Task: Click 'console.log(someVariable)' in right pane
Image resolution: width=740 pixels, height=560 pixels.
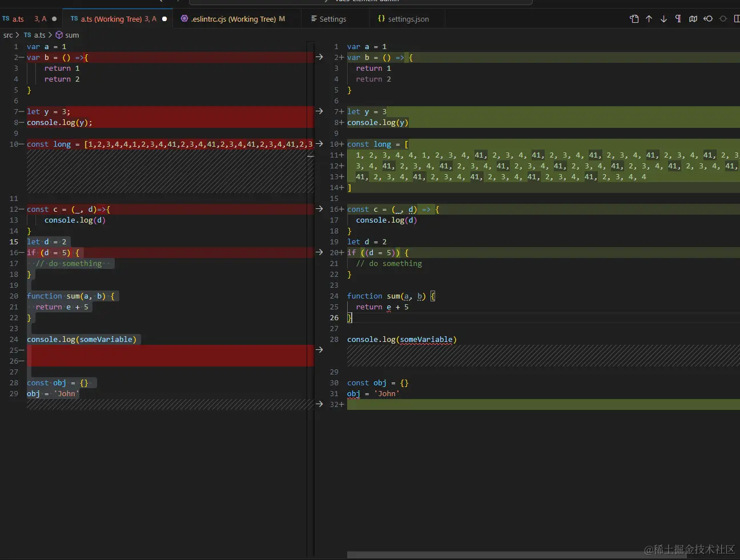Action: coord(402,339)
